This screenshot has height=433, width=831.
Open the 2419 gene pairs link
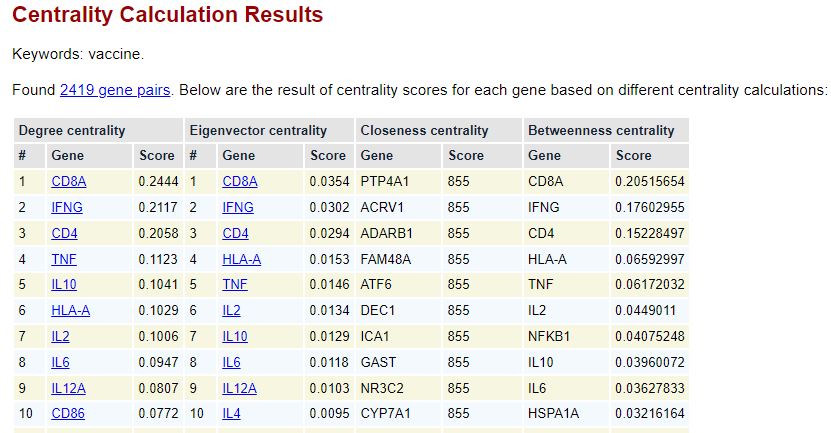[x=115, y=90]
